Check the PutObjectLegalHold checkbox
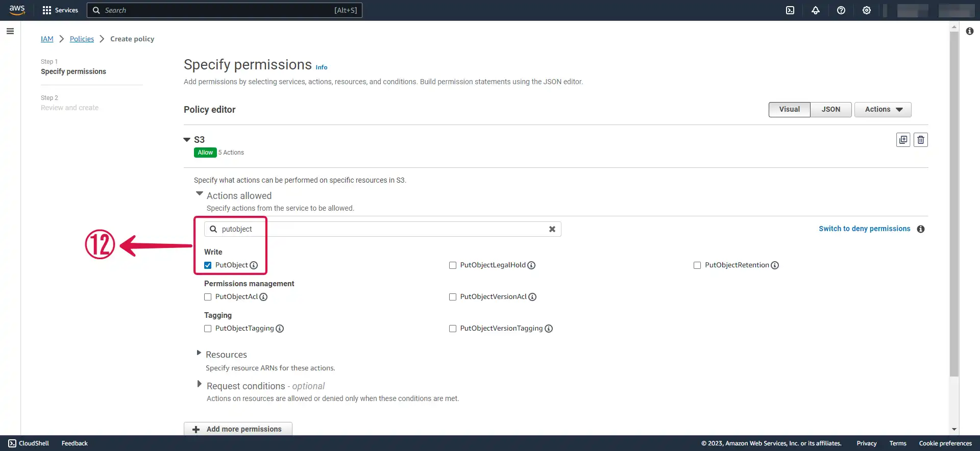Viewport: 980px width, 451px height. point(453,265)
